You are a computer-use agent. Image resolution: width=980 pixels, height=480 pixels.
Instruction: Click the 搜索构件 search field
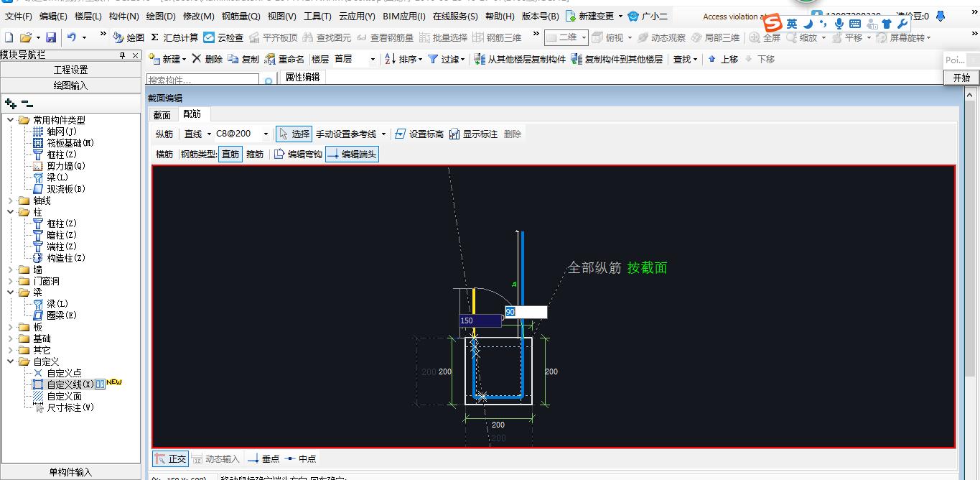[204, 81]
